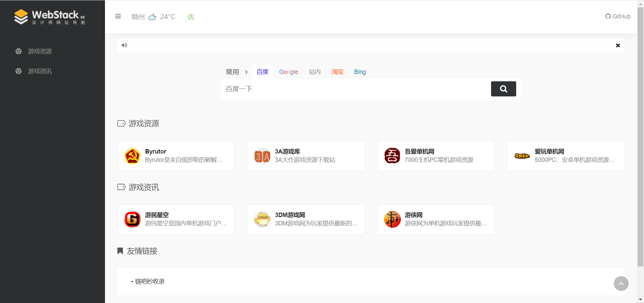Toggle the sidebar with the hamburger icon
This screenshot has height=303, width=644.
point(118,16)
